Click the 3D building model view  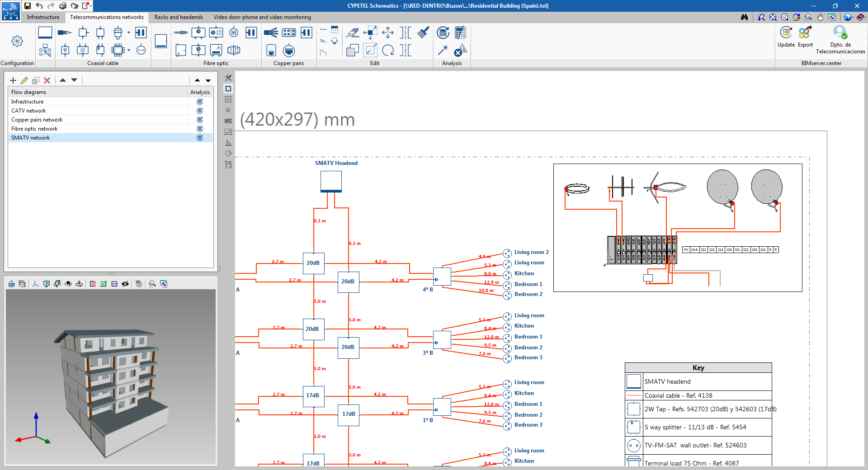click(x=111, y=377)
